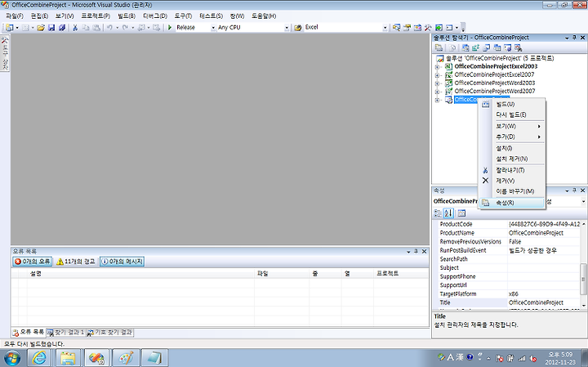Viewport: 588px width, 367px height.
Task: Click the Project column header in Error List
Action: tap(401, 274)
